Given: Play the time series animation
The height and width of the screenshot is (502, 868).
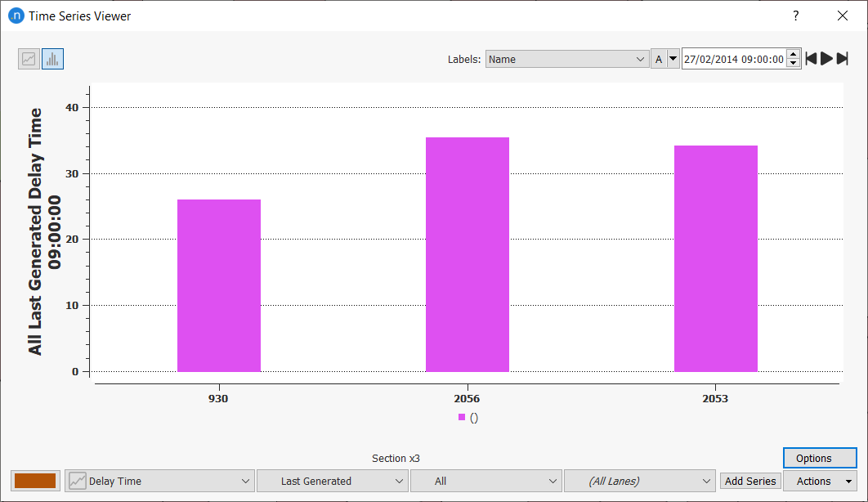Looking at the screenshot, I should [x=826, y=59].
